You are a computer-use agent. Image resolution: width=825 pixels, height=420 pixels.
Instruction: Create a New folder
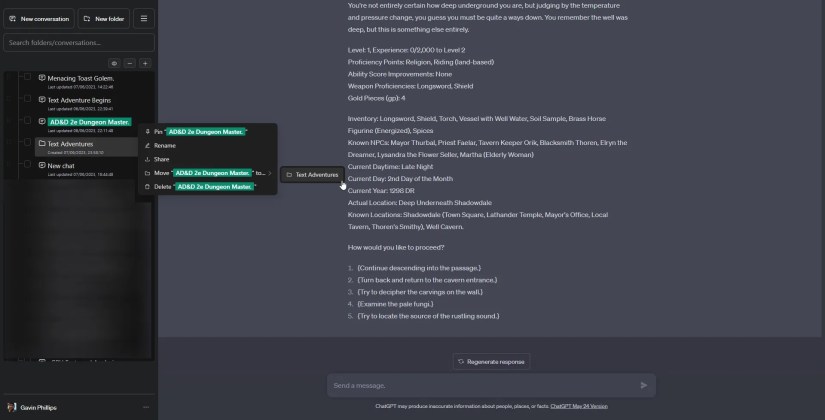click(104, 19)
